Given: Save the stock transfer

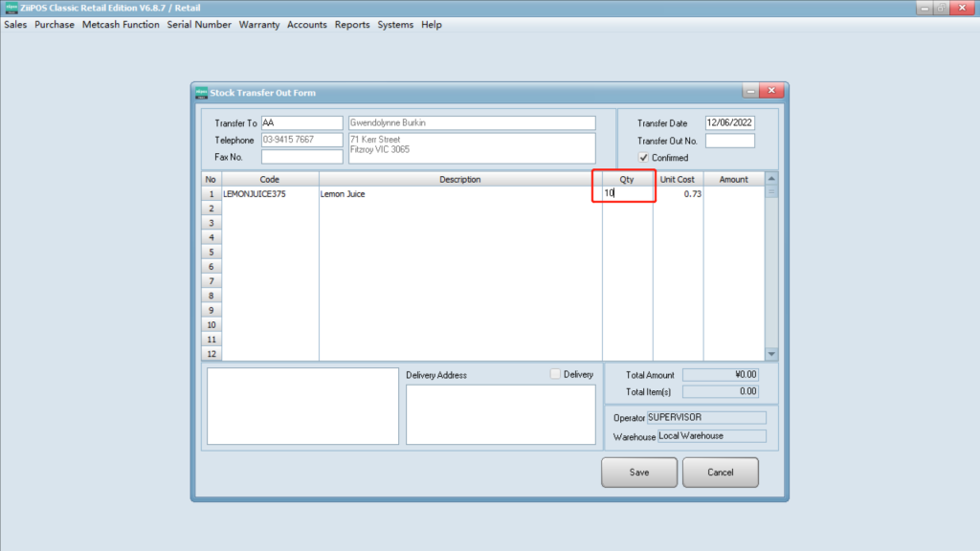Looking at the screenshot, I should click(x=639, y=473).
